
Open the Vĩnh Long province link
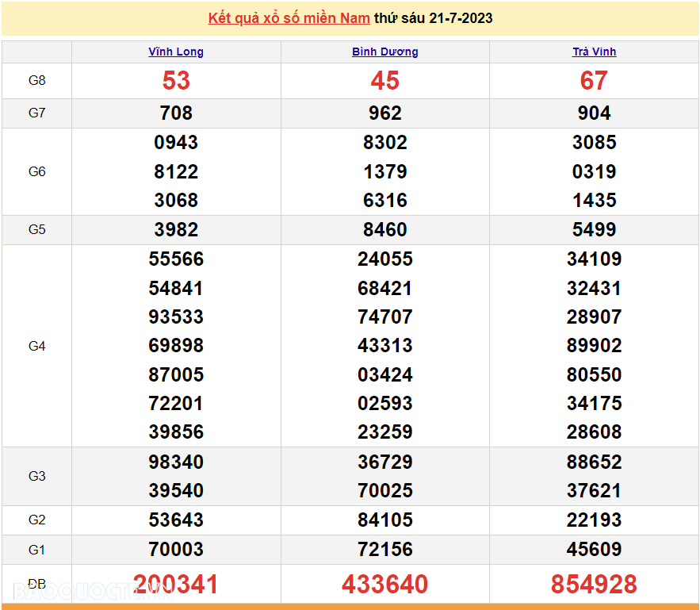click(x=176, y=52)
